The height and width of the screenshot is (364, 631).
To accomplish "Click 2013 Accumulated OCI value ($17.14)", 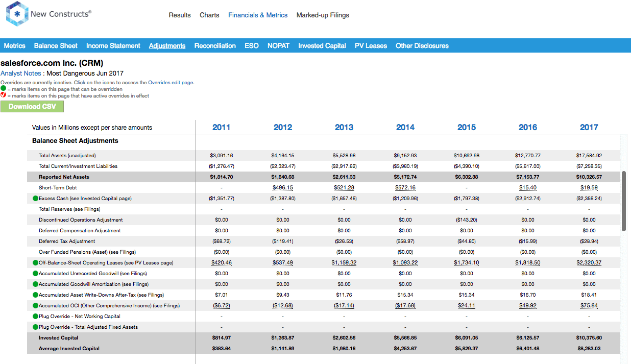I will [344, 306].
